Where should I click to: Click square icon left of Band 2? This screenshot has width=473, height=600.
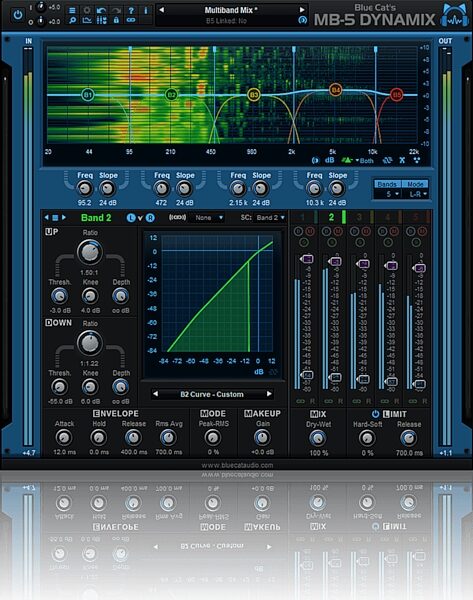55,217
